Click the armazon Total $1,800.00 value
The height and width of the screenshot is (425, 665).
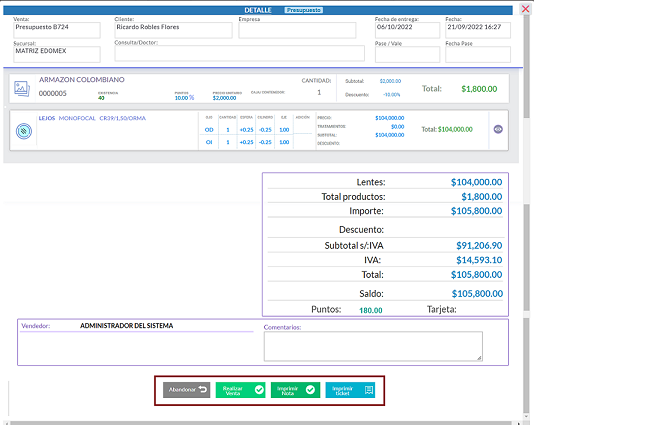[x=479, y=89]
